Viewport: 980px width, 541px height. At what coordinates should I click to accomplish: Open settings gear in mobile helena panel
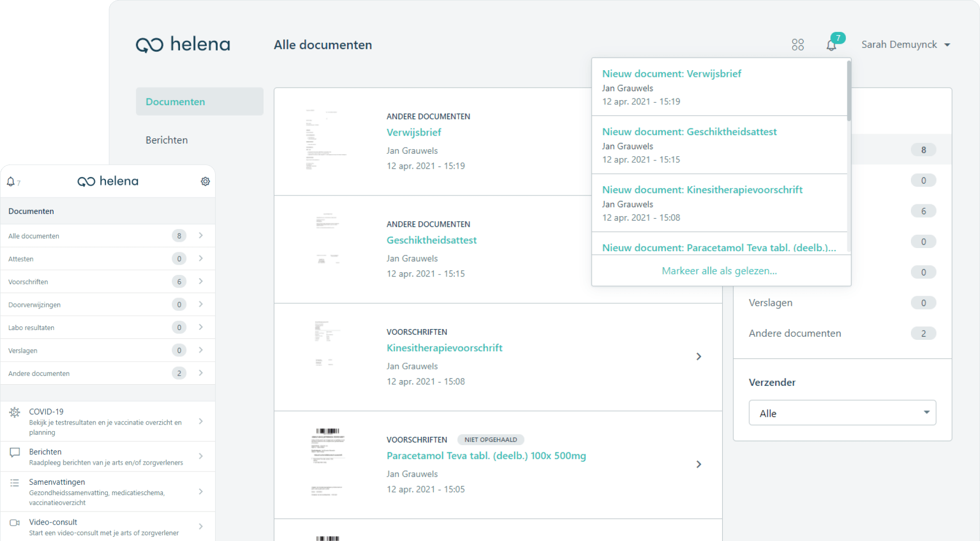205,182
